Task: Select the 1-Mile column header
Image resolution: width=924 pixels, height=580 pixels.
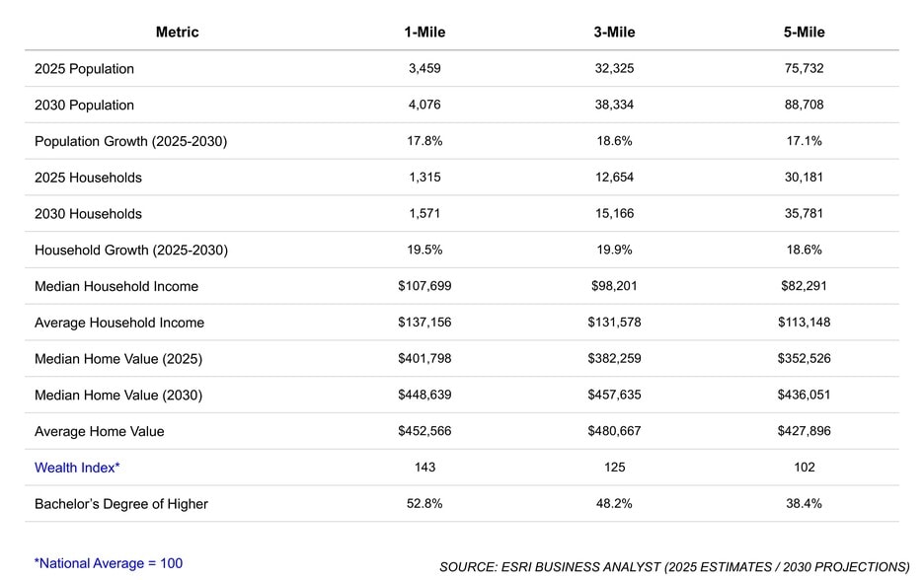Action: (x=424, y=32)
